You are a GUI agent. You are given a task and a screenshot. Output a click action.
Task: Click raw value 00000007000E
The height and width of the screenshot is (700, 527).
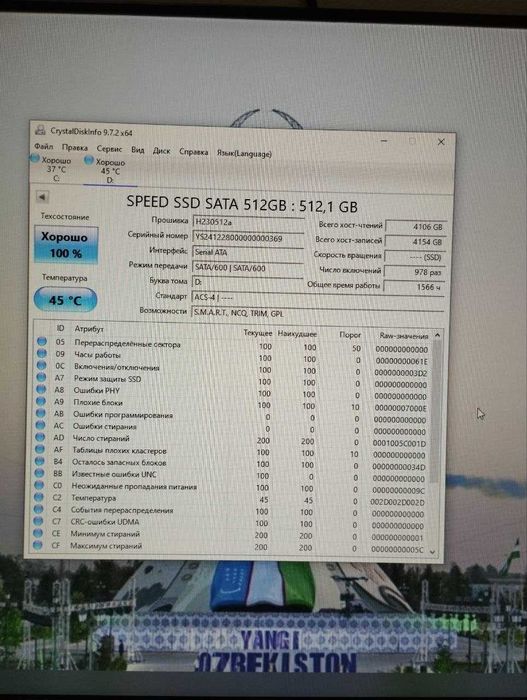[400, 408]
